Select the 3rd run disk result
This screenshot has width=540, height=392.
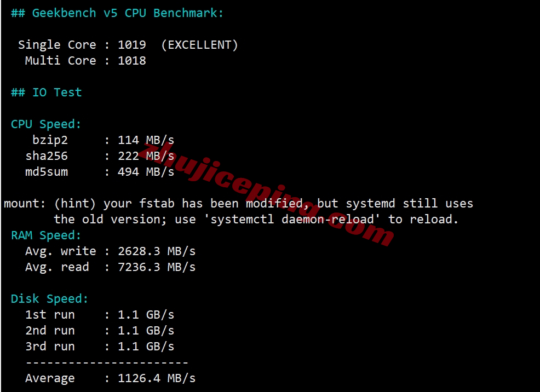(x=100, y=346)
